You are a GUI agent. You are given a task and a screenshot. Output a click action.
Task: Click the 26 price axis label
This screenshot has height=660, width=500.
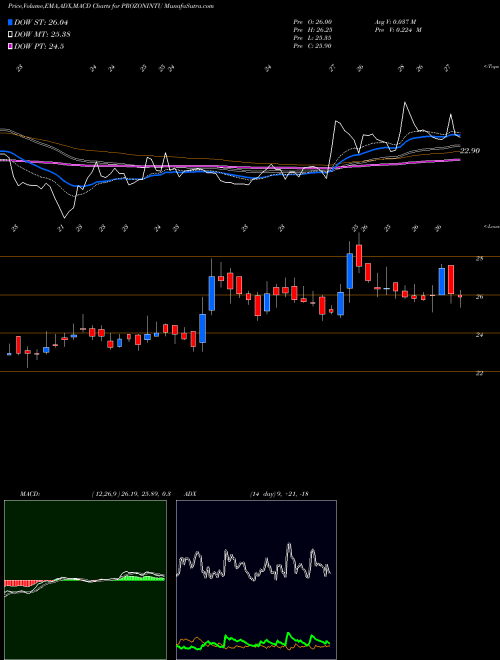(x=479, y=297)
